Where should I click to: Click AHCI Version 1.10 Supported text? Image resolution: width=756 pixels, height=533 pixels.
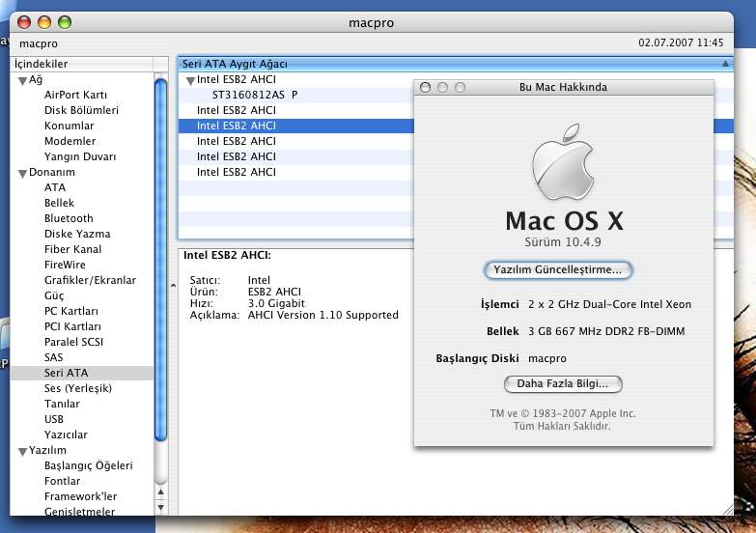coord(323,315)
